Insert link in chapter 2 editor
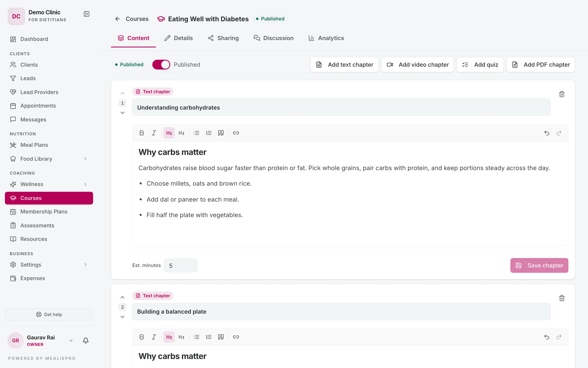 tap(236, 337)
